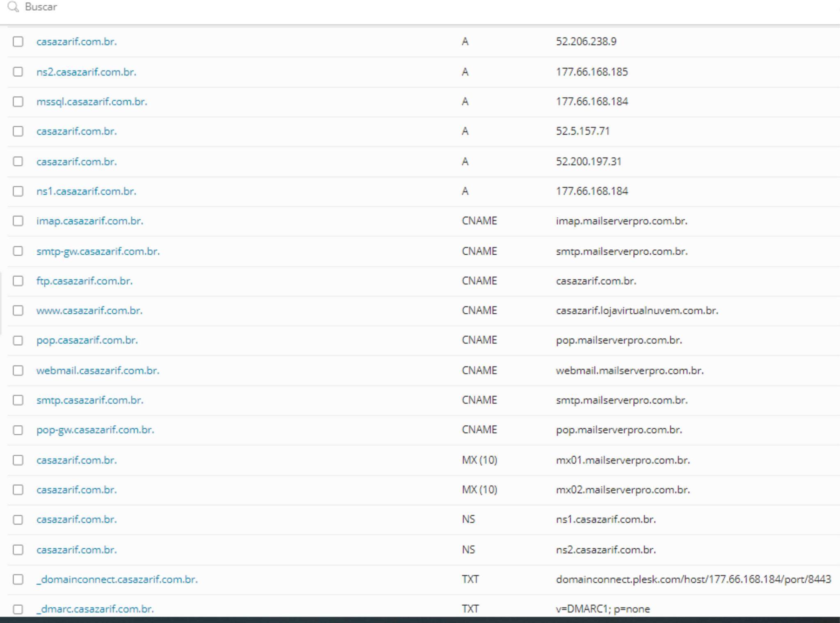Screen dimensions: 840x623
Task: Open the _dmarc.casazarif.com.br. TXT link
Action: pyautogui.click(x=95, y=609)
